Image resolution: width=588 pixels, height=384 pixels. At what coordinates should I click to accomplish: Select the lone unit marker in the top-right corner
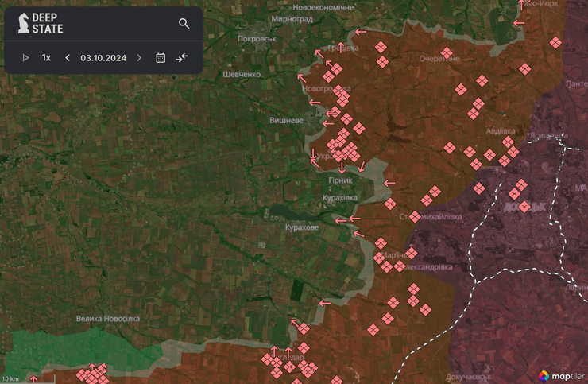(555, 42)
